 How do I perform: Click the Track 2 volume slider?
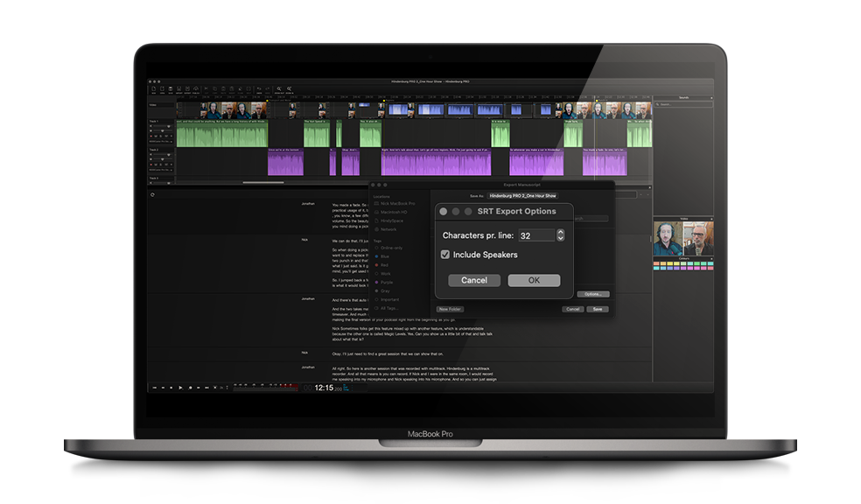coord(163,155)
